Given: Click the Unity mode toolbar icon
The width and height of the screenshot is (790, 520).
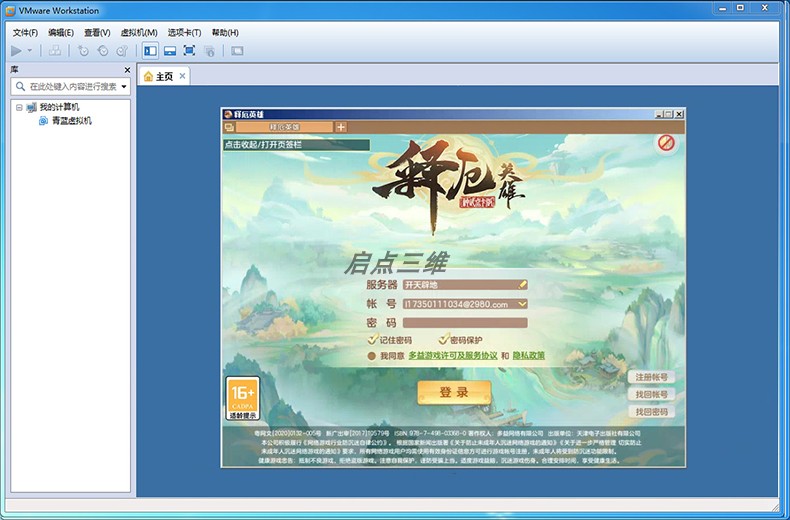Looking at the screenshot, I should pyautogui.click(x=209, y=50).
